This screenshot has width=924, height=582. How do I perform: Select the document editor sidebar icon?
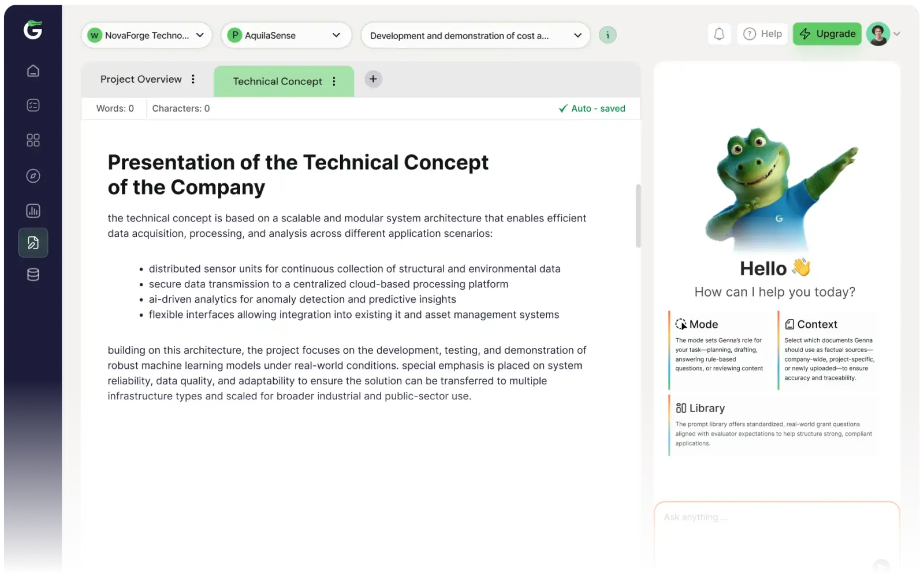pyautogui.click(x=33, y=243)
